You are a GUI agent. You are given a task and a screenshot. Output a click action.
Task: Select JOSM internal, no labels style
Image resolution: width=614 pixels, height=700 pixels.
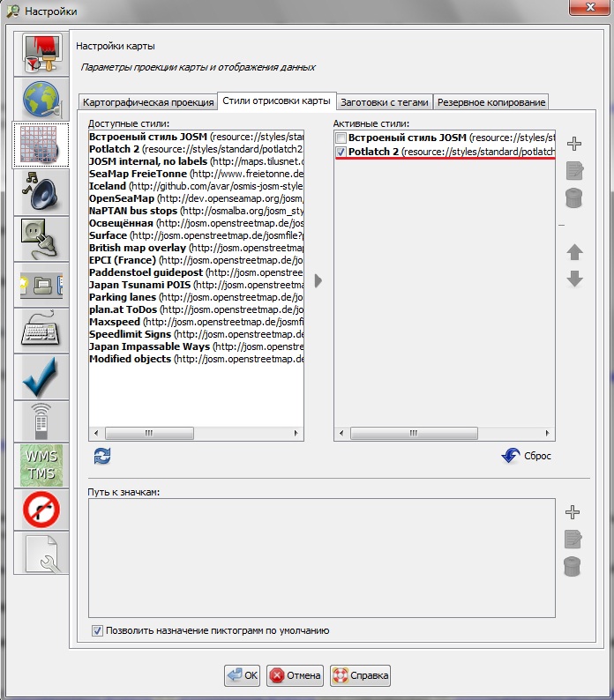196,161
